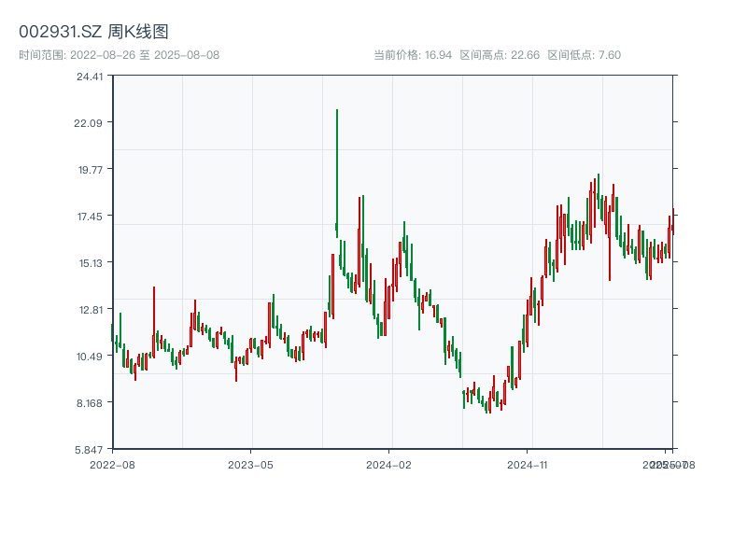747x560 pixels.
Task: Click the y-axis value 24.41
Action: (x=90, y=77)
